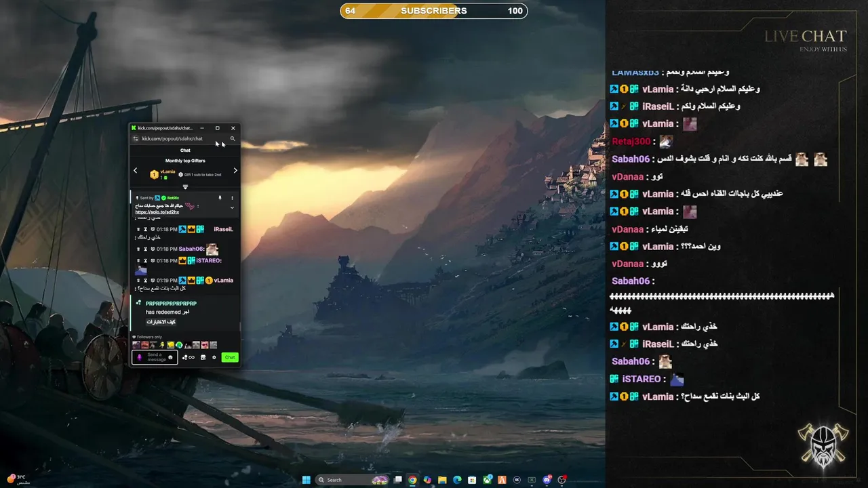Image resolution: width=868 pixels, height=488 pixels.
Task: Click the Chat heading in the popout
Action: click(185, 150)
